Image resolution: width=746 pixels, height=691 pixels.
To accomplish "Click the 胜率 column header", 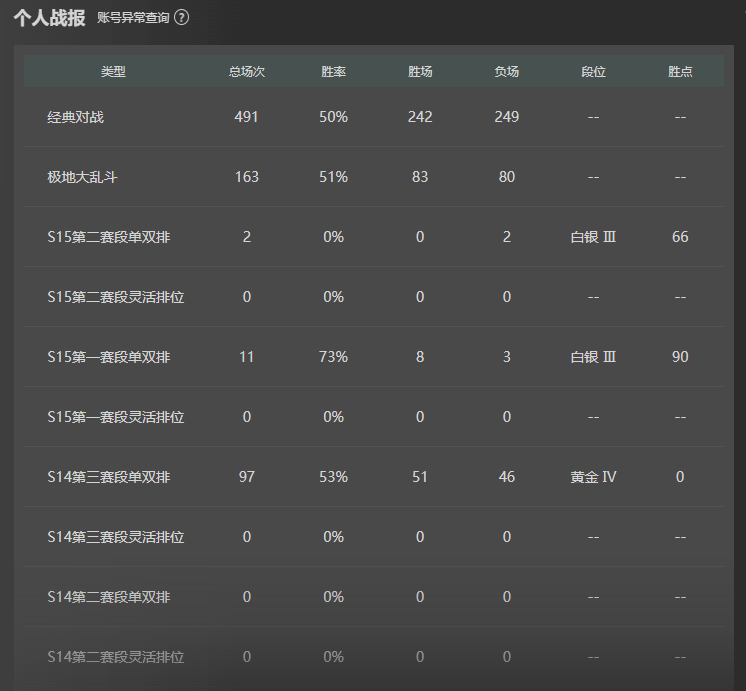I will click(x=333, y=71).
